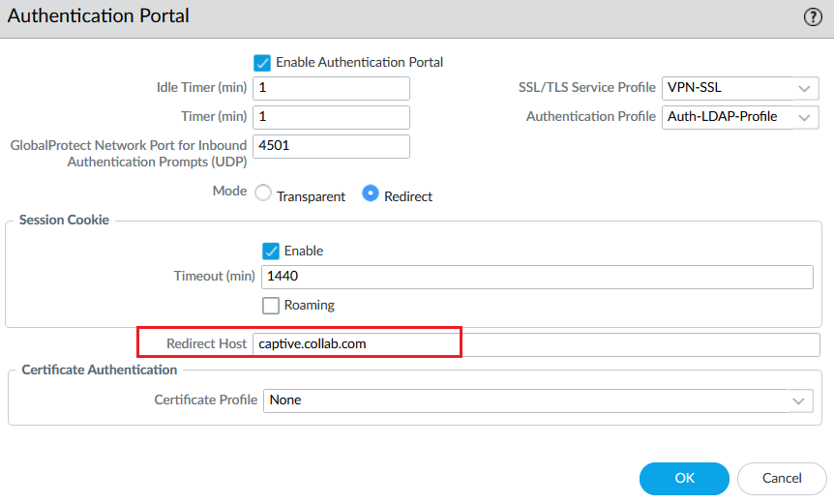Select Redirect mode radio button
This screenshot has width=834, height=504.
(370, 194)
